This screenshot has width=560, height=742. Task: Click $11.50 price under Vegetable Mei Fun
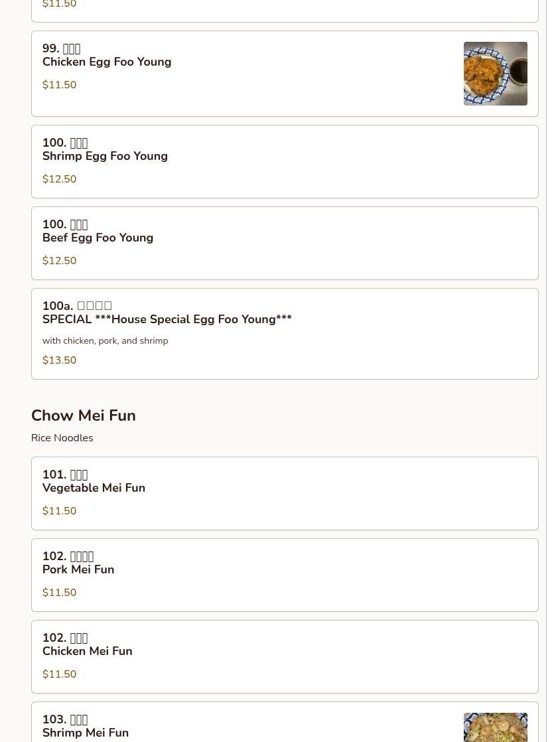point(59,511)
